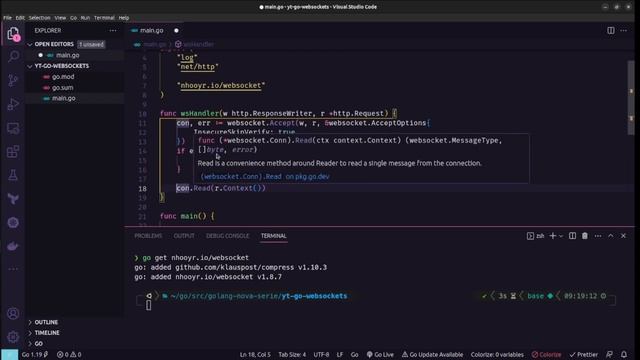Open the Run menu
Screen dimensions: 640x360
point(85,18)
